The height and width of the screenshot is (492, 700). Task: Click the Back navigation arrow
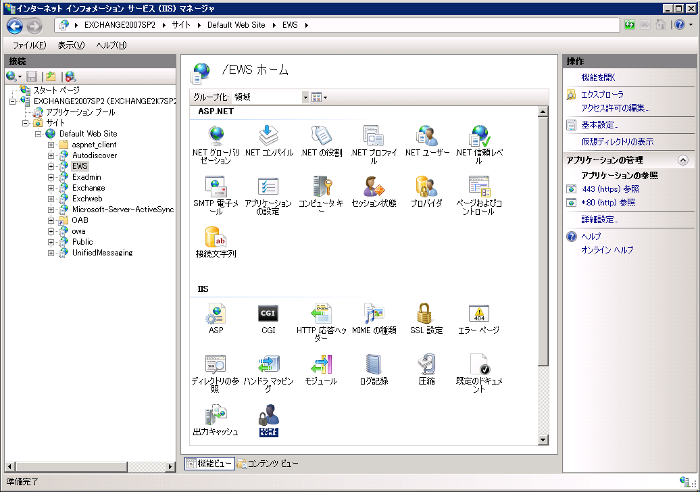point(15,26)
